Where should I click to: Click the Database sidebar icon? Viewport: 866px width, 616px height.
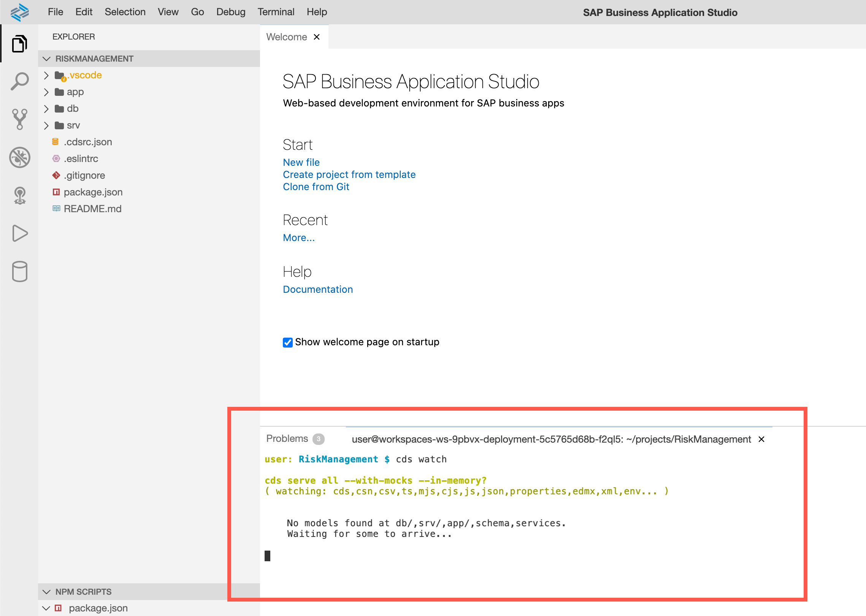tap(20, 272)
